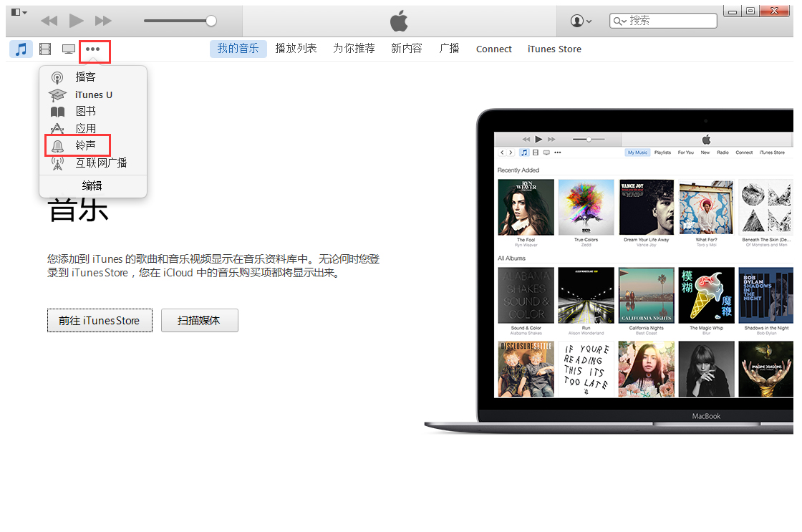Switch to the Movies library icon
Image resolution: width=802 pixels, height=532 pixels.
click(x=45, y=49)
